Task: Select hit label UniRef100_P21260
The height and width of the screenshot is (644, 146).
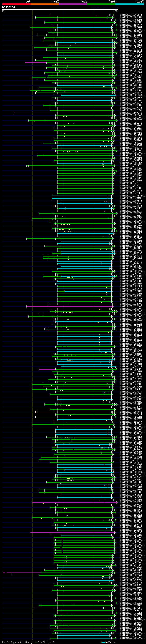Action: coord(131,60)
